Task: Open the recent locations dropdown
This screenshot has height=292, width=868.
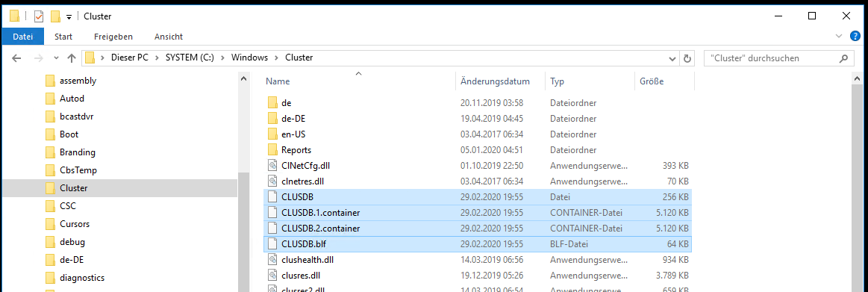Action: tap(56, 58)
